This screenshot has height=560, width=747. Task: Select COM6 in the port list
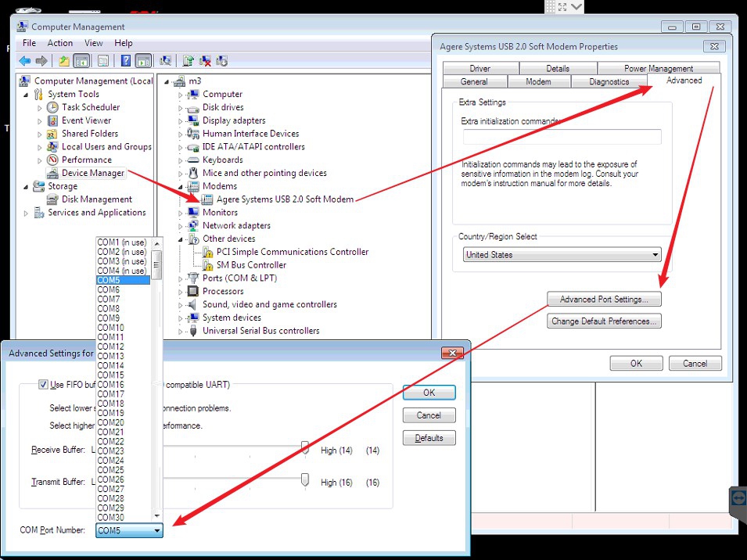[x=124, y=289]
